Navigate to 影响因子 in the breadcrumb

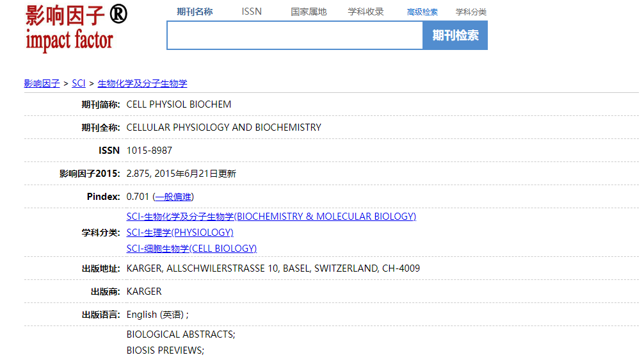(42, 83)
